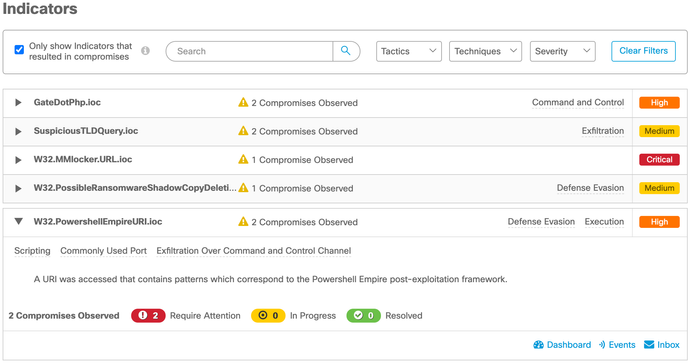The height and width of the screenshot is (363, 691).
Task: Click the Command and Control tactic link
Action: point(578,103)
